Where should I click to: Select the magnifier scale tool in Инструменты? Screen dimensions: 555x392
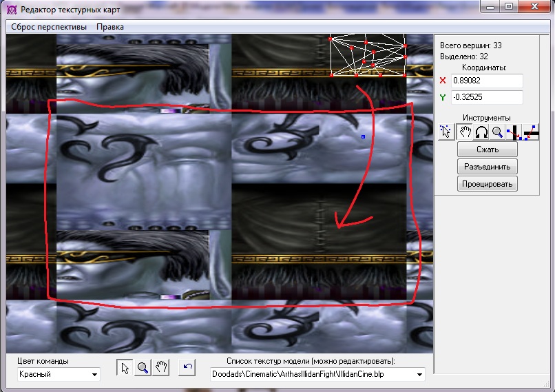498,132
